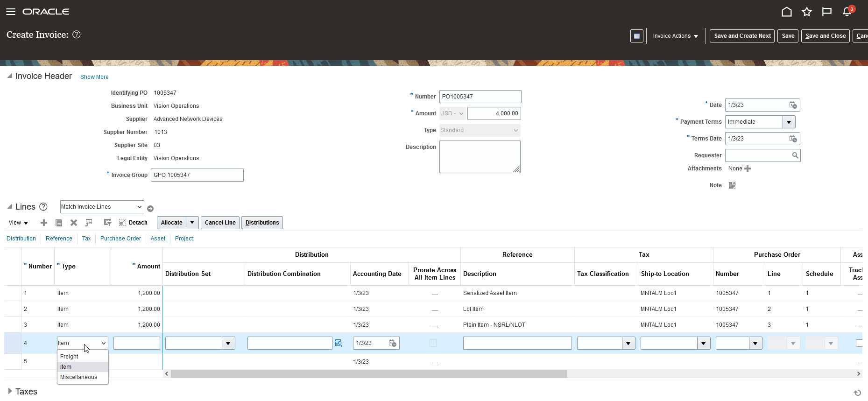
Task: Collapse the Lines section
Action: click(10, 206)
